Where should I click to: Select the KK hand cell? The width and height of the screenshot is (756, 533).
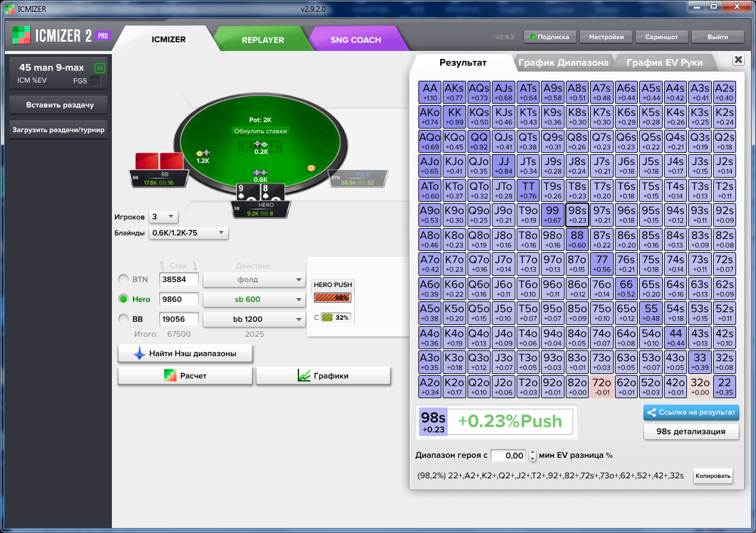(x=454, y=116)
